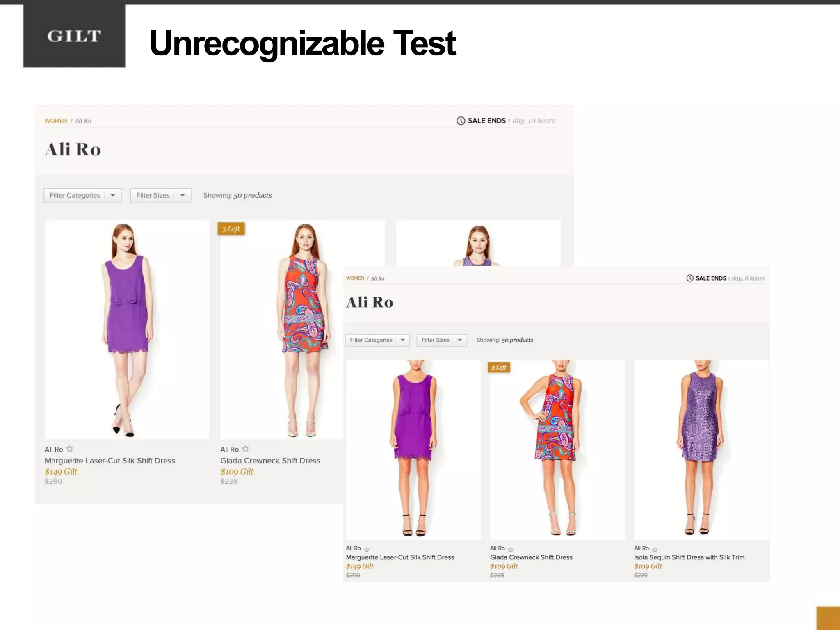Click "$109 Gilt" under Isola Sequin dress
The height and width of the screenshot is (630, 840).
click(648, 566)
